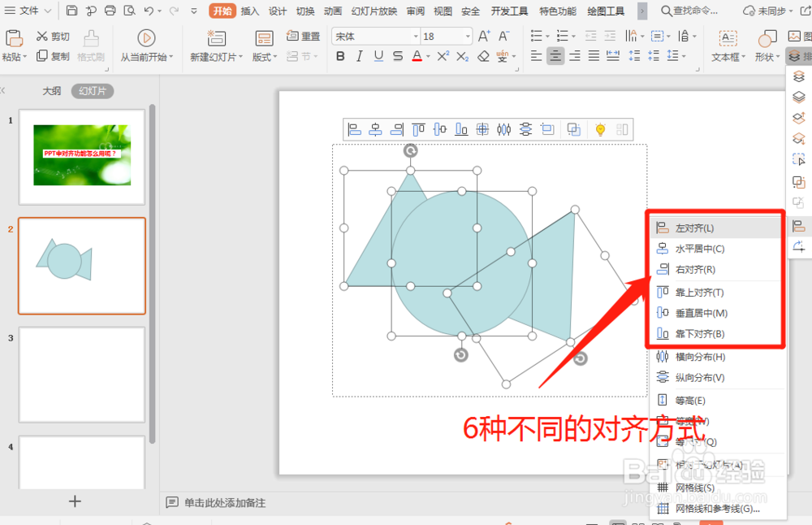Click the 未同步 sync status button

point(768,11)
